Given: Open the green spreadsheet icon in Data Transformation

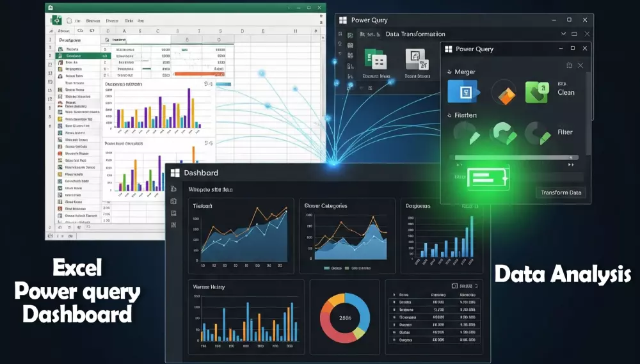Looking at the screenshot, I should (x=375, y=59).
